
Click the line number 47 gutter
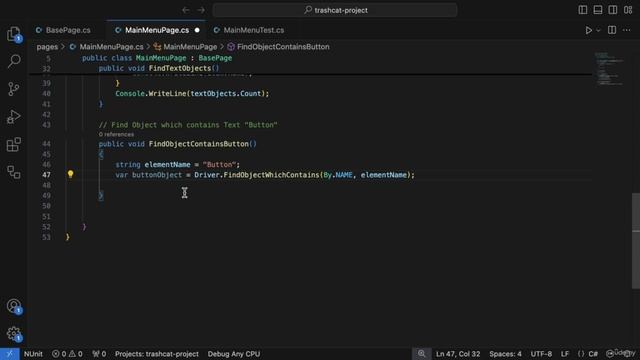coord(47,175)
